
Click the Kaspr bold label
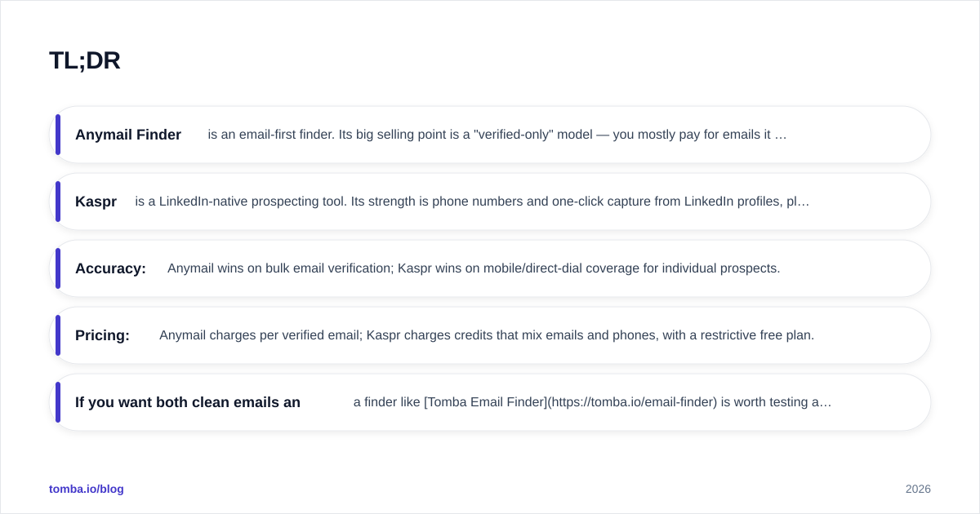pos(96,202)
